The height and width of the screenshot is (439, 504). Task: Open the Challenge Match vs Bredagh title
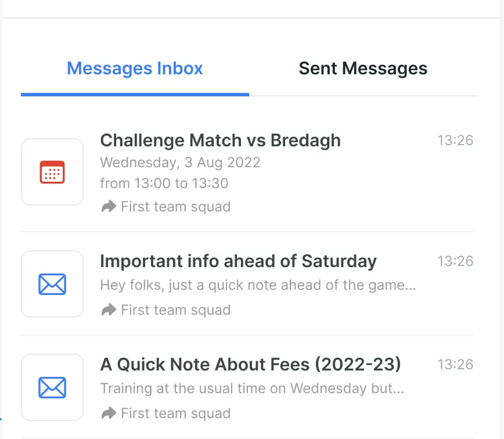(x=220, y=141)
